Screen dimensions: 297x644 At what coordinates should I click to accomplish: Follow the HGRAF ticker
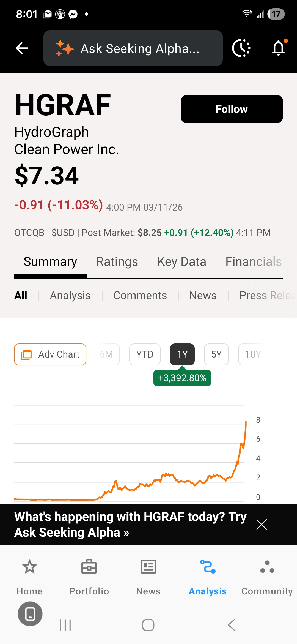click(x=232, y=109)
